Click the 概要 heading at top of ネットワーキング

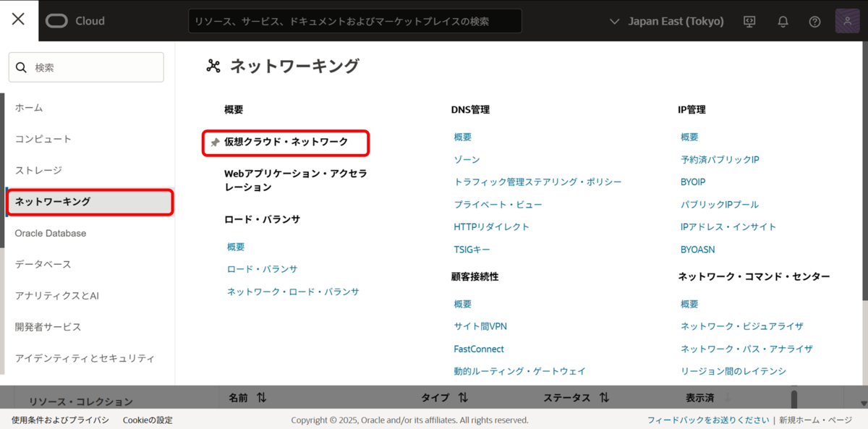pyautogui.click(x=234, y=110)
